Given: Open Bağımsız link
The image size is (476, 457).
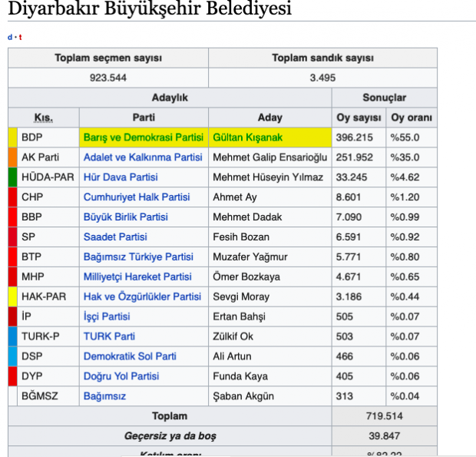Looking at the screenshot, I should click(104, 396).
